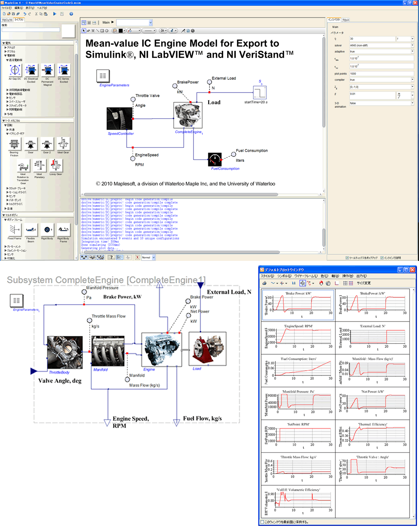The height and width of the screenshot is (532, 419).
Task: Select the pointer arrow tool in drawing toolbar
Action: click(x=84, y=31)
